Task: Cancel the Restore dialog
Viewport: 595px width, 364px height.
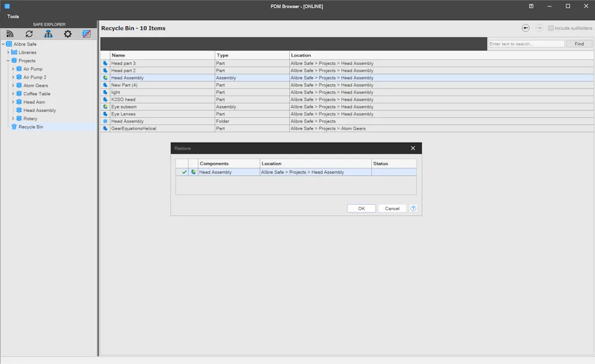Action: click(392, 208)
